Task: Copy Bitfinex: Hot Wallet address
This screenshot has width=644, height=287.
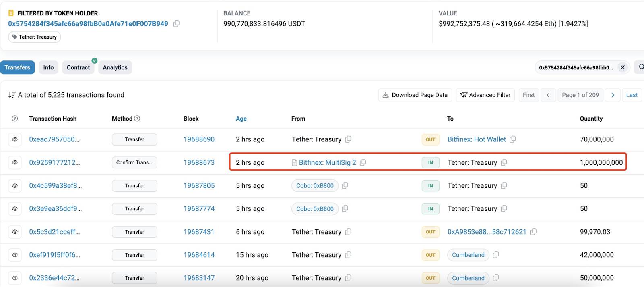Action: pyautogui.click(x=513, y=139)
